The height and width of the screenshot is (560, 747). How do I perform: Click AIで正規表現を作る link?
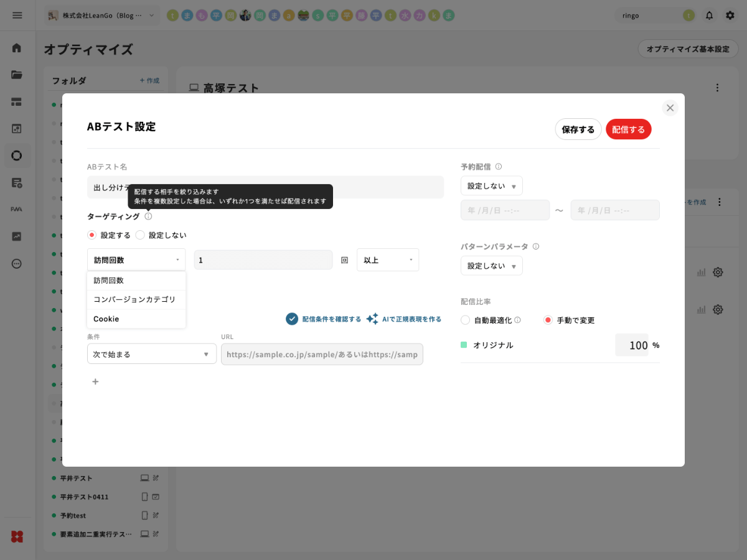point(412,319)
